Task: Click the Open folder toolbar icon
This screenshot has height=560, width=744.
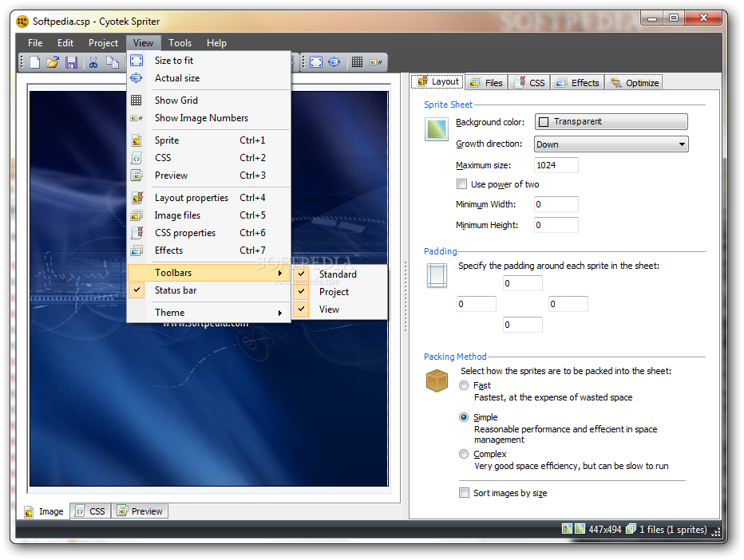Action: pos(53,62)
